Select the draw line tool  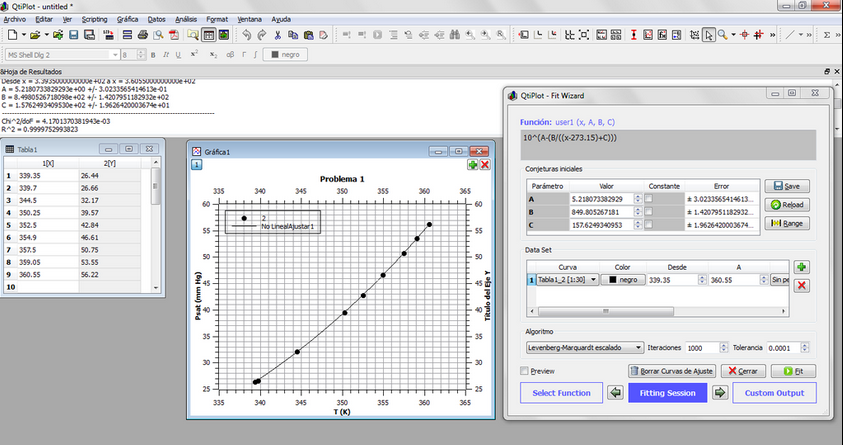789,35
